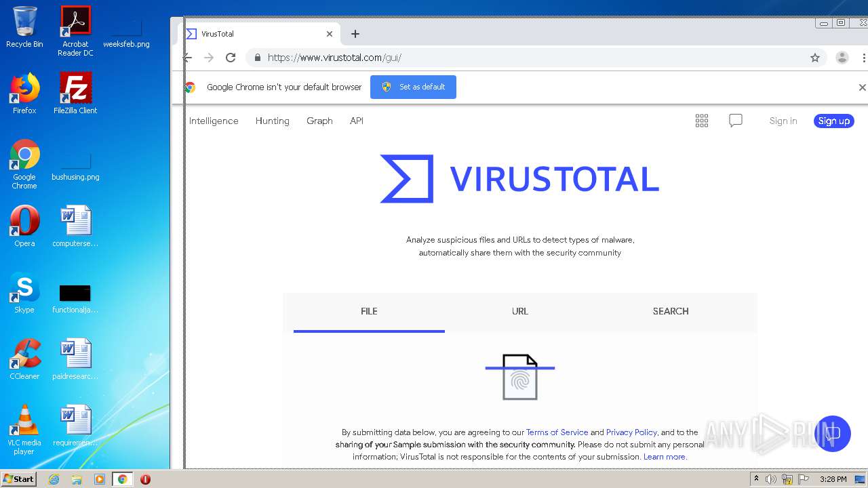Switch to the SEARCH tab
Screen dimensions: 868x488
tap(671, 312)
